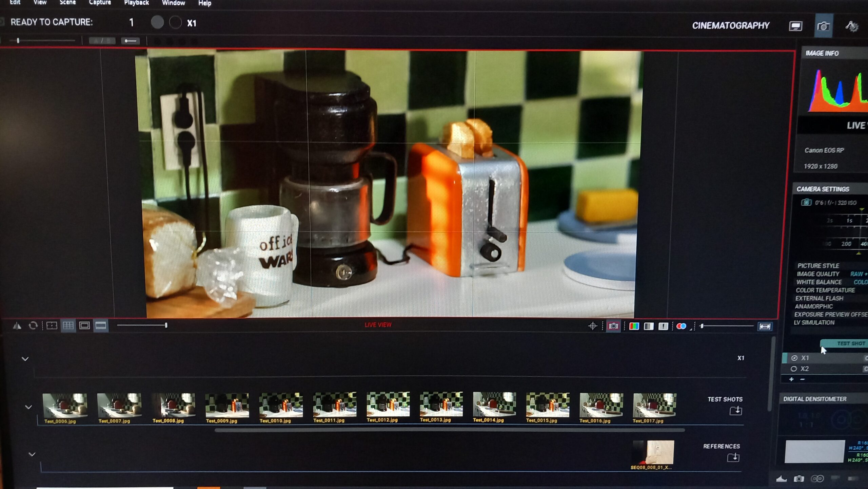Click the flip image horizontally icon
This screenshot has width=868, height=489.
pyautogui.click(x=17, y=326)
